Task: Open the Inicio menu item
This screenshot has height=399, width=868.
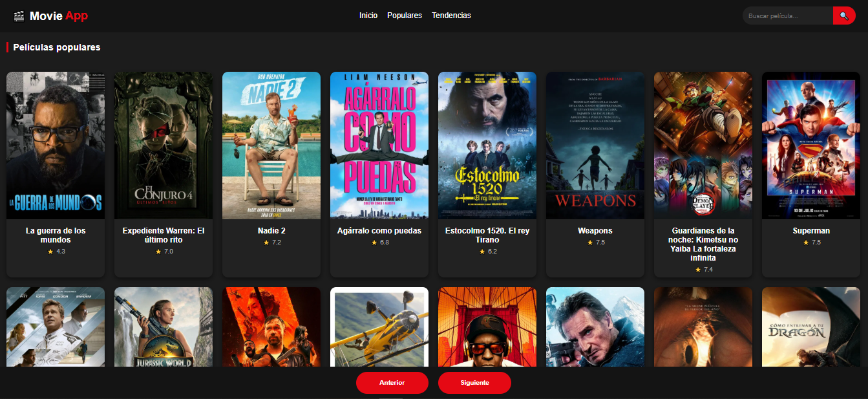Action: (x=368, y=16)
